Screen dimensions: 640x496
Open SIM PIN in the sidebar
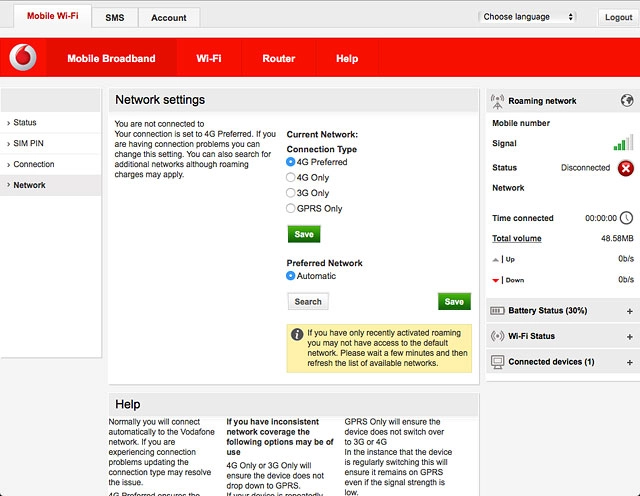point(27,144)
